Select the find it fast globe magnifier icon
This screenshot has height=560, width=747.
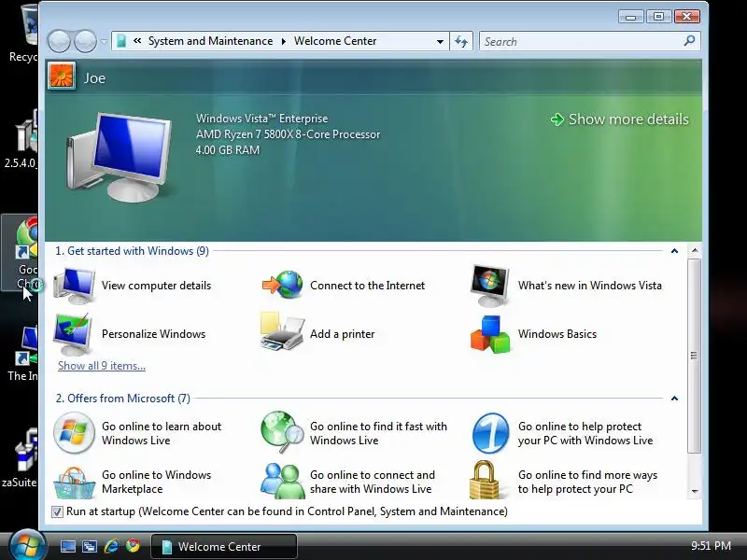tap(282, 432)
